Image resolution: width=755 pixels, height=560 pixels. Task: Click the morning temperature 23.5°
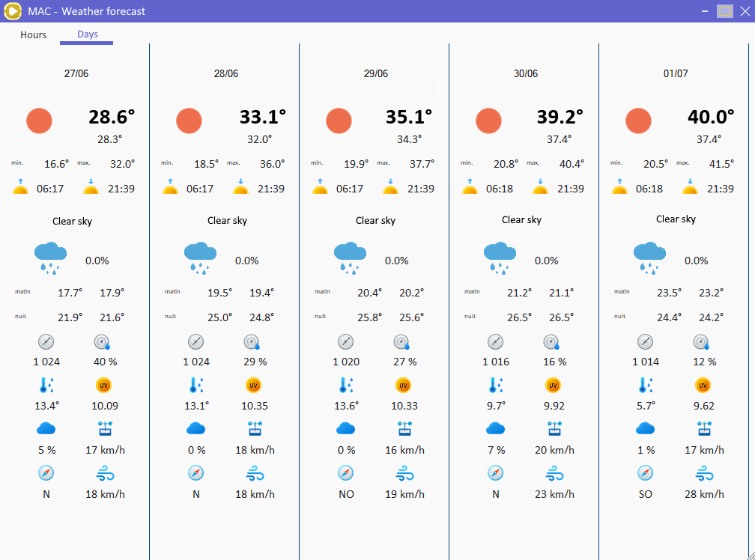[x=670, y=293]
